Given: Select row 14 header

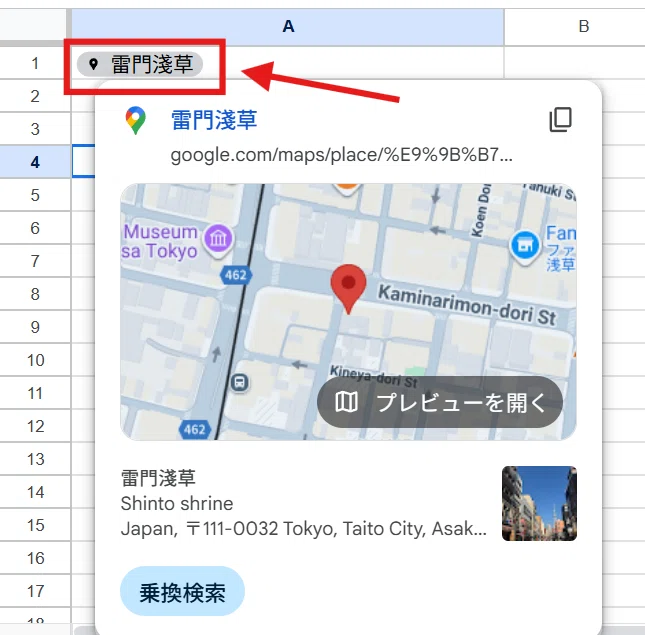Looking at the screenshot, I should (x=35, y=492).
